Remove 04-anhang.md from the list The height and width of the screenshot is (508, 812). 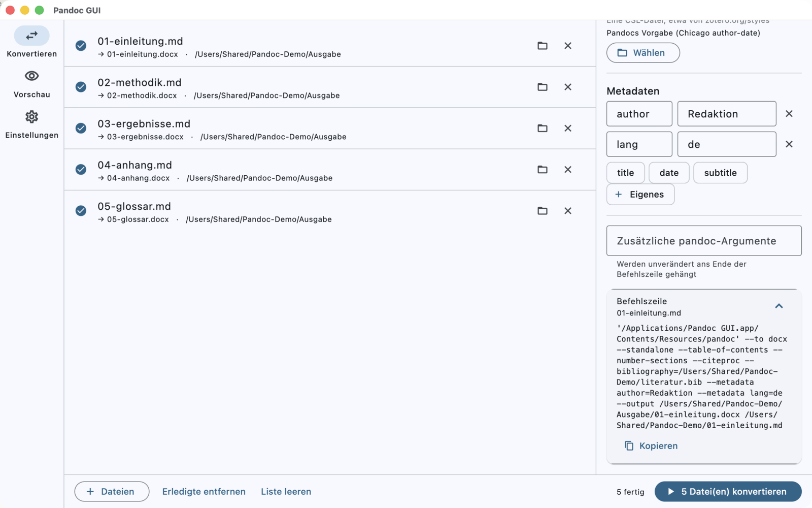(x=568, y=169)
